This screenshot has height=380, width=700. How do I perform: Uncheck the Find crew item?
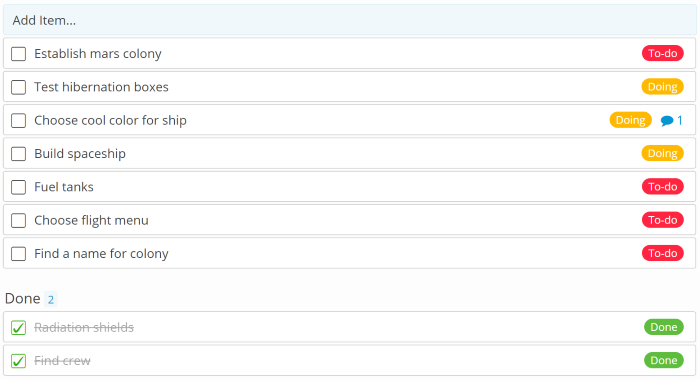(x=18, y=361)
